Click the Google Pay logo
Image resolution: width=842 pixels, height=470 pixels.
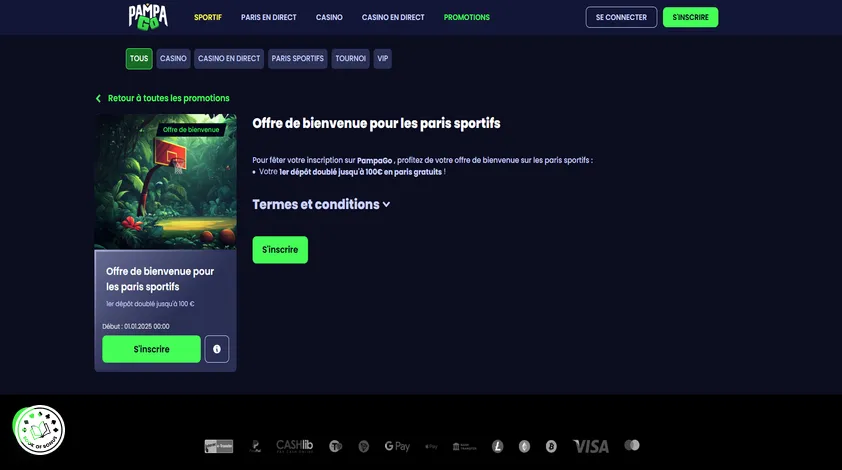[x=397, y=446]
